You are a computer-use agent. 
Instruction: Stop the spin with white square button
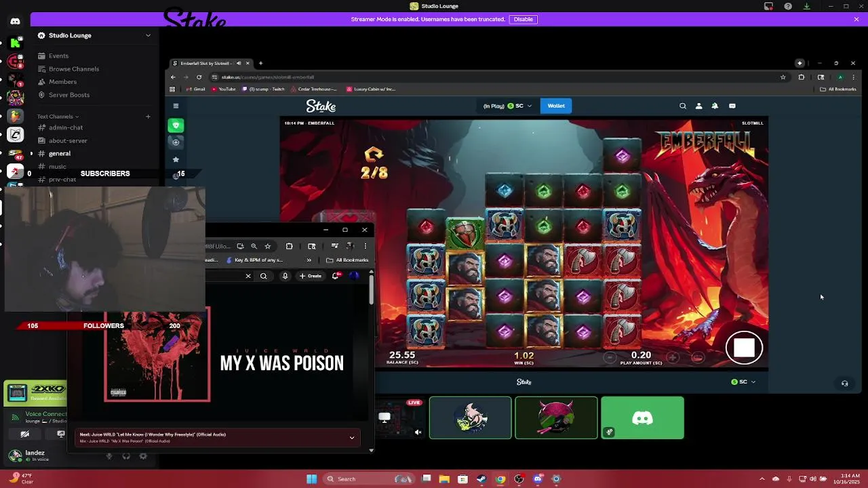(x=744, y=348)
